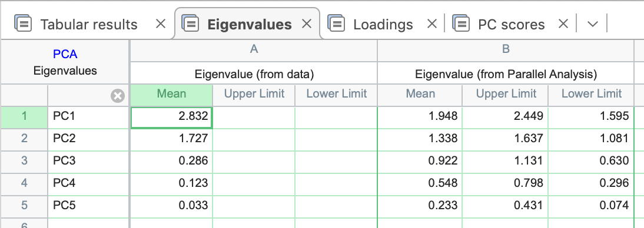644x228 pixels.
Task: Expand the more-tabs chevron dropdown
Action: (592, 24)
